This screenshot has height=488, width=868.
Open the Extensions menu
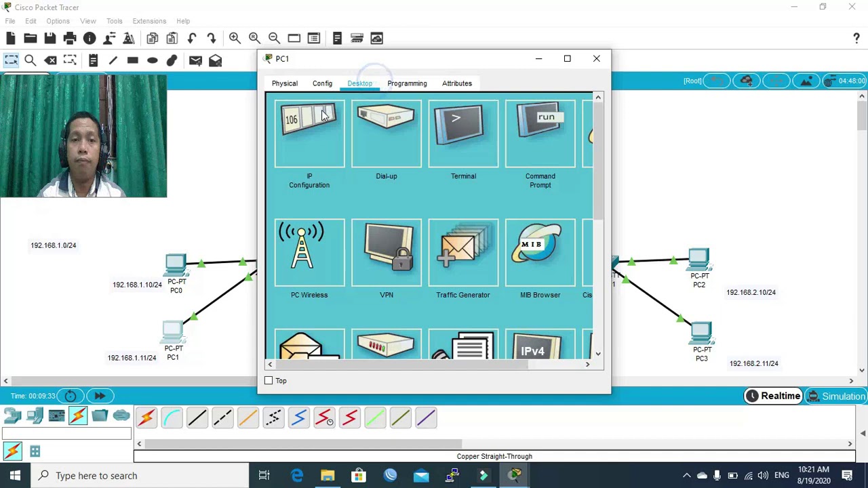click(149, 21)
